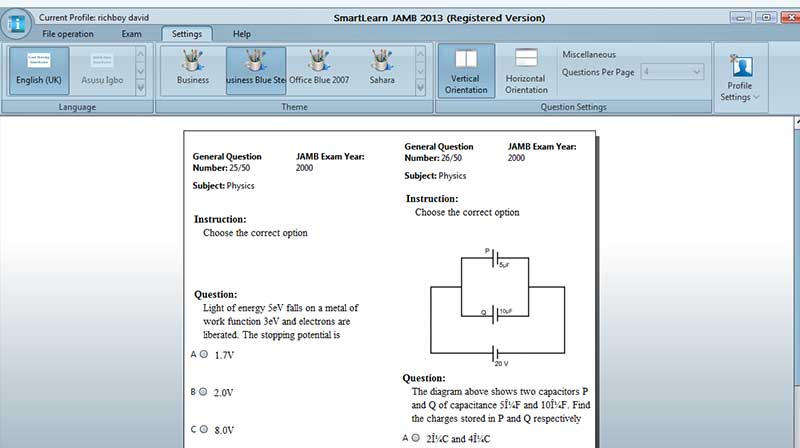Select option C 8.0V
The image size is (800, 448).
point(204,429)
